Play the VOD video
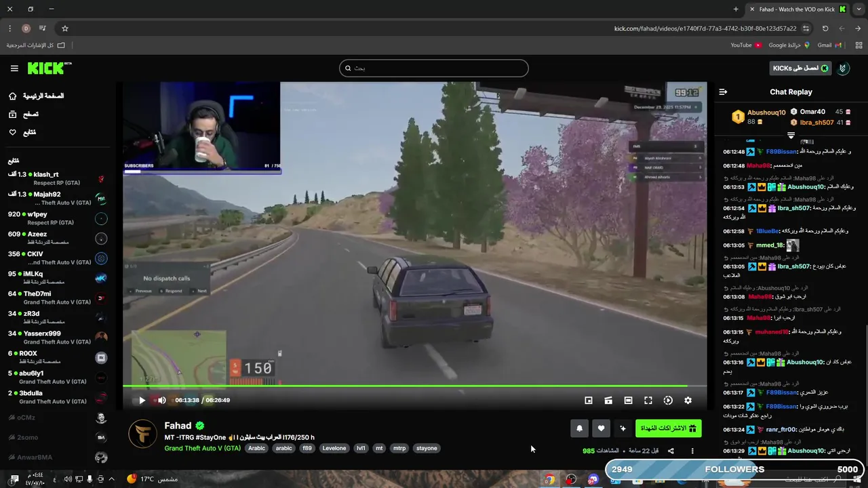Image resolution: width=868 pixels, height=488 pixels. pyautogui.click(x=142, y=401)
